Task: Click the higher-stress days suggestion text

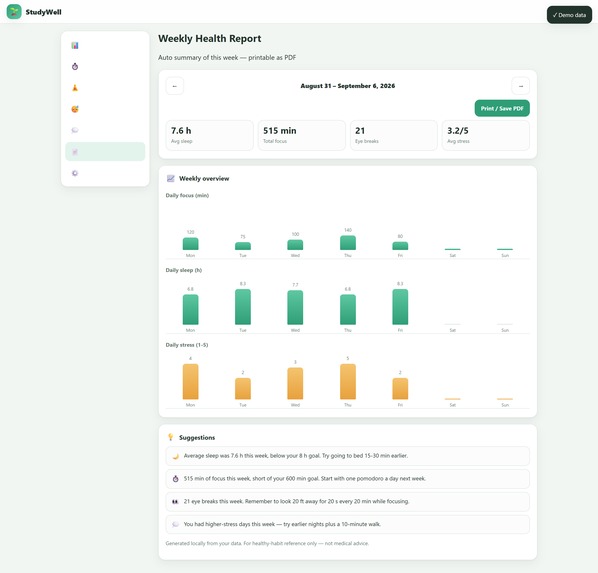Action: [282, 525]
